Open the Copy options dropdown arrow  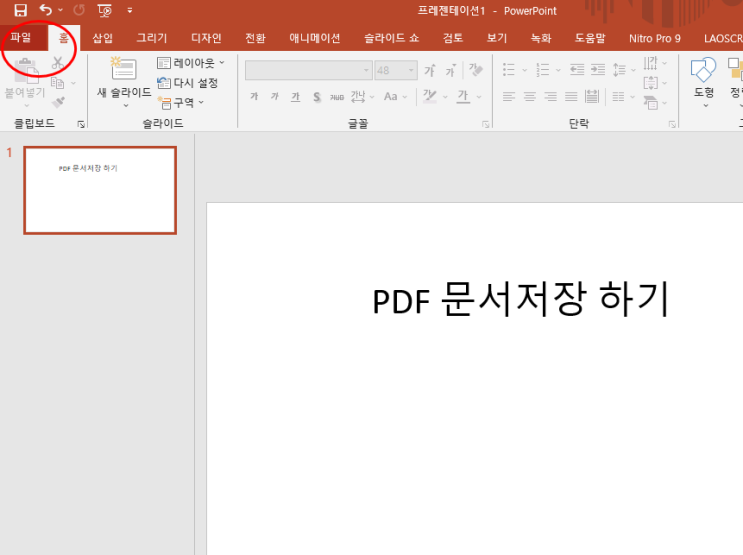pos(73,83)
